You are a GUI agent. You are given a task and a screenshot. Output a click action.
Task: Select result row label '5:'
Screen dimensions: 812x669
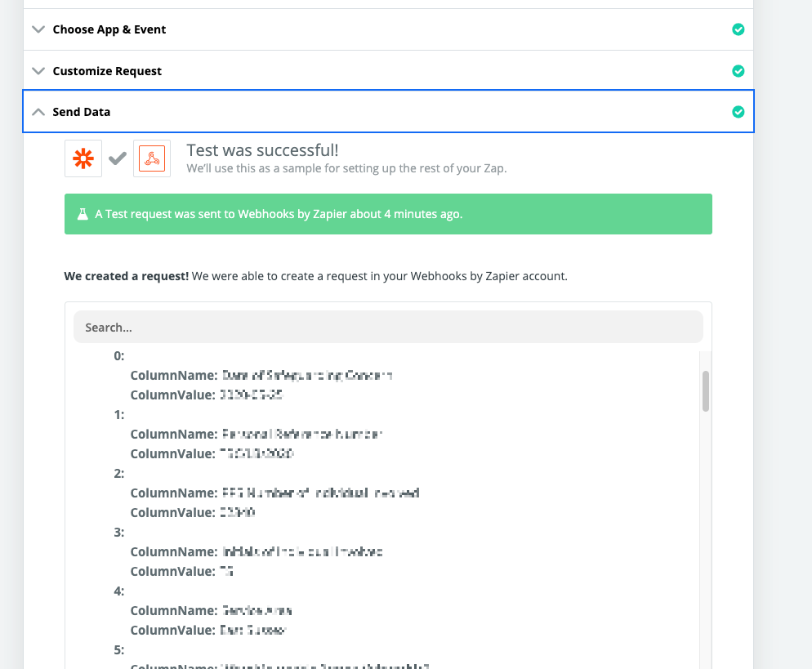[119, 650]
